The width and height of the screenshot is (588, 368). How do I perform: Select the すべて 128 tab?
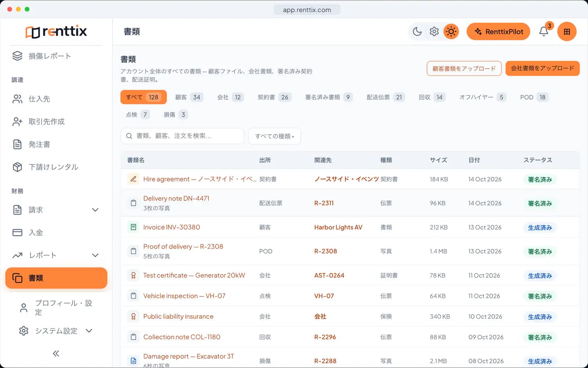click(143, 97)
